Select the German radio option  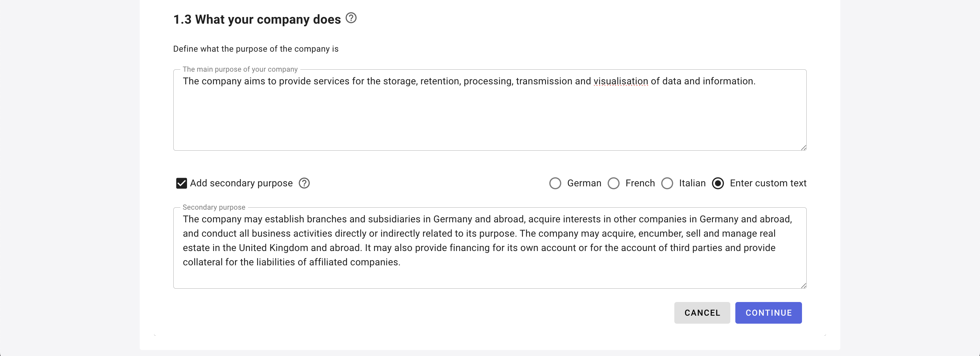[x=555, y=183]
